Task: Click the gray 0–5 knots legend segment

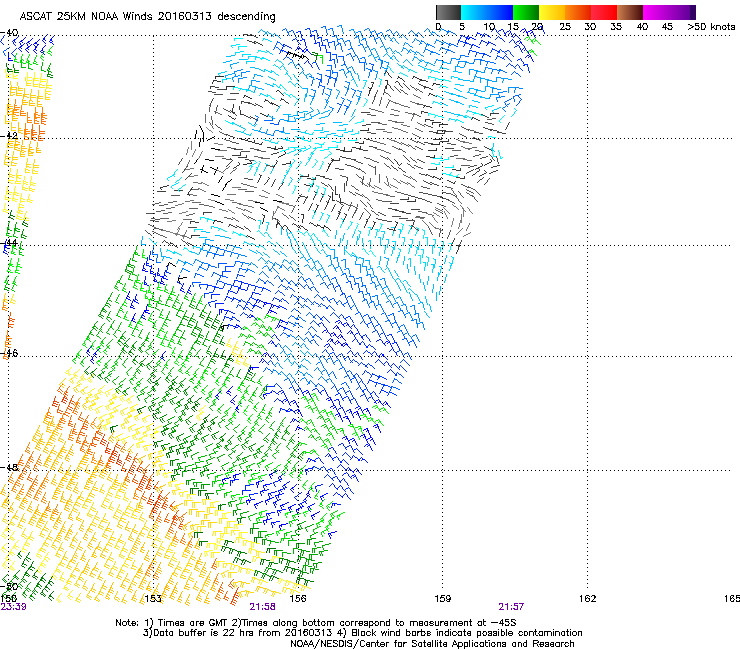Action: (x=448, y=12)
